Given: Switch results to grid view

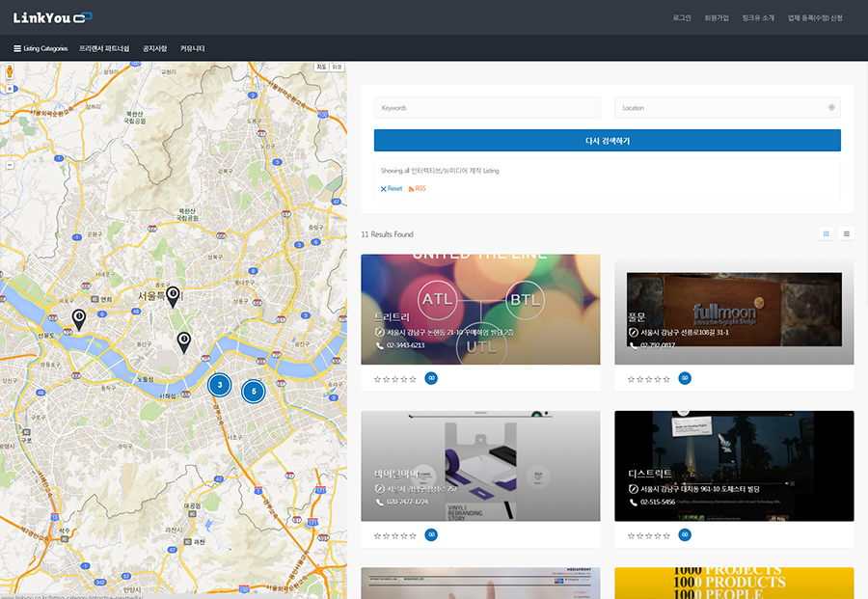Looking at the screenshot, I should 826,233.
